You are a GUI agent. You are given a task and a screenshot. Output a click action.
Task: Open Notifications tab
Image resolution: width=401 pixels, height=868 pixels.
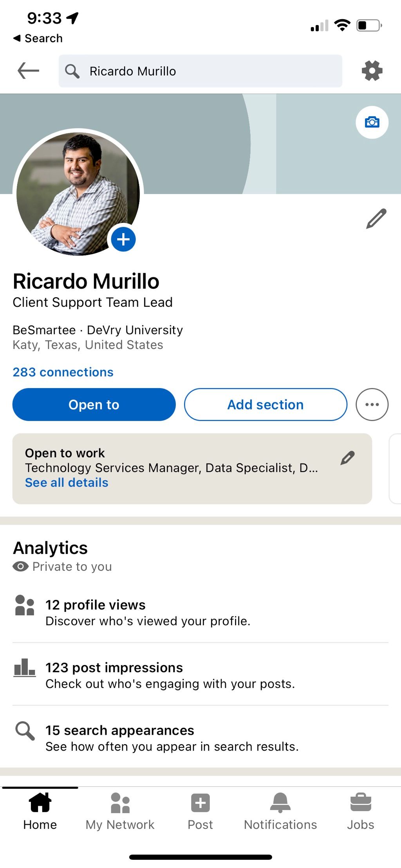[x=280, y=812]
